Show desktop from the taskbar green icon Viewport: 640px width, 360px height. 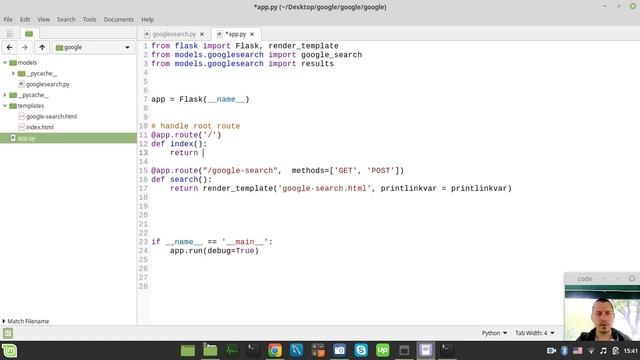(188, 350)
